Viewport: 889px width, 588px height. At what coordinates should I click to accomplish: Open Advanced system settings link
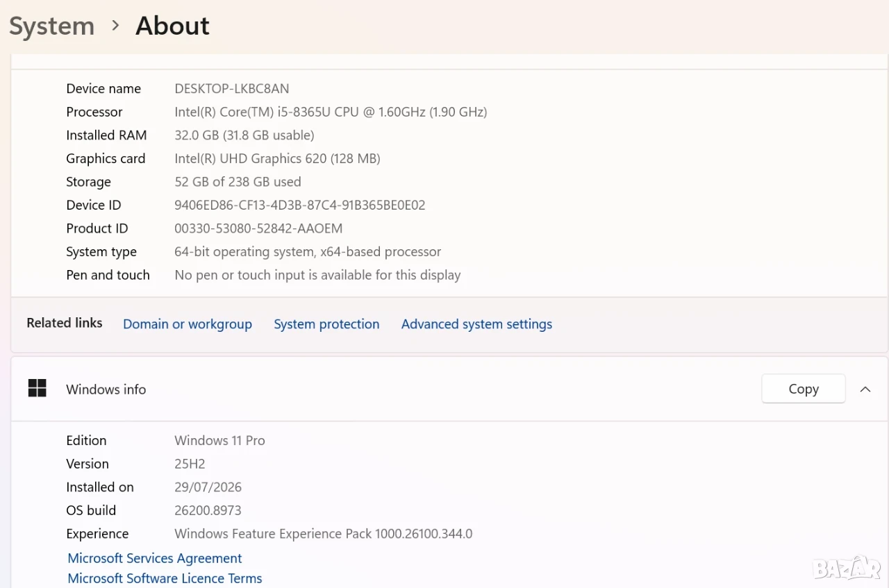tap(476, 324)
